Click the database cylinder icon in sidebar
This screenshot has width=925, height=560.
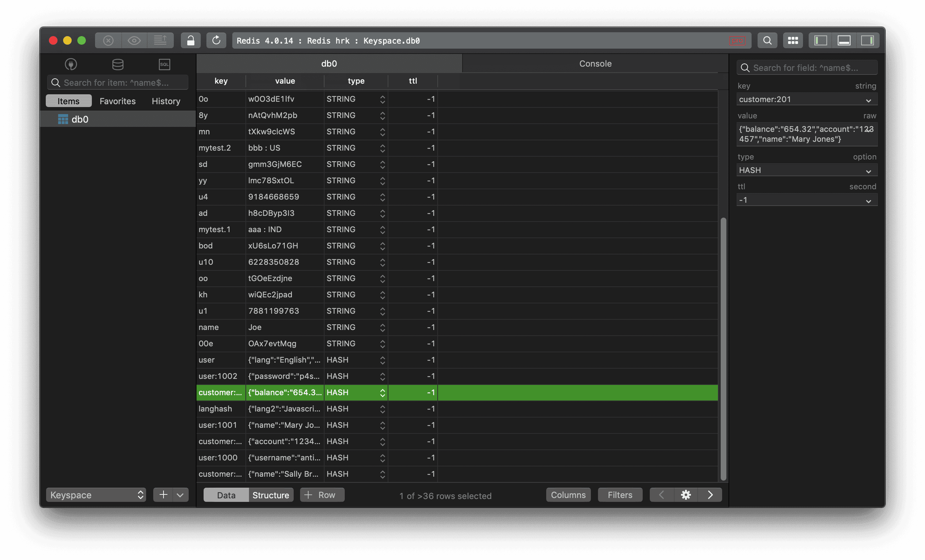point(118,65)
